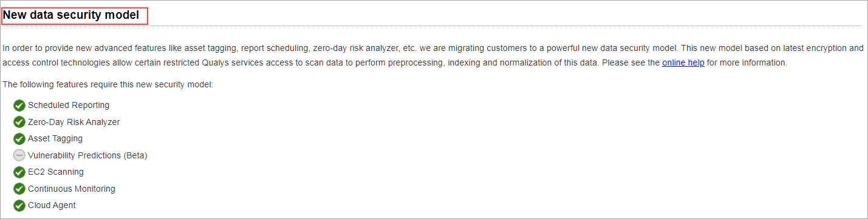Click the Cloud Agent feature label

coord(52,205)
